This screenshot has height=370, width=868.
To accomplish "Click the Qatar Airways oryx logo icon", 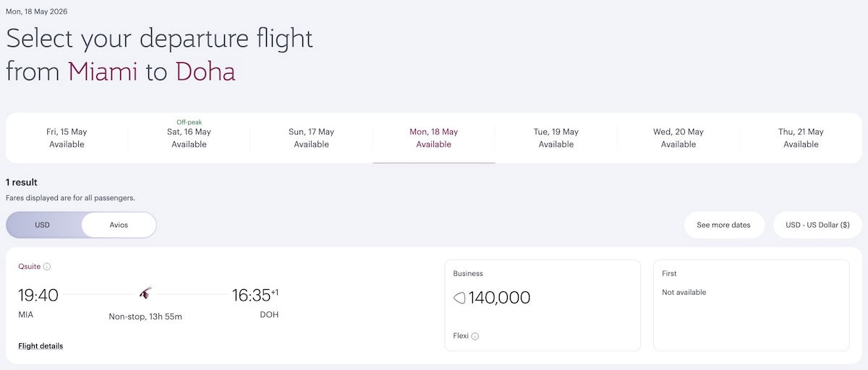I will (x=145, y=294).
